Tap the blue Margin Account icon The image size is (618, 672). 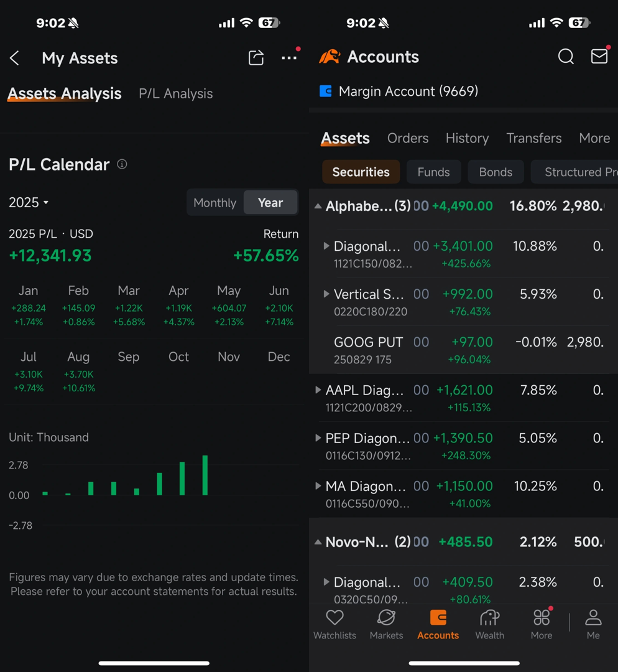(x=326, y=91)
